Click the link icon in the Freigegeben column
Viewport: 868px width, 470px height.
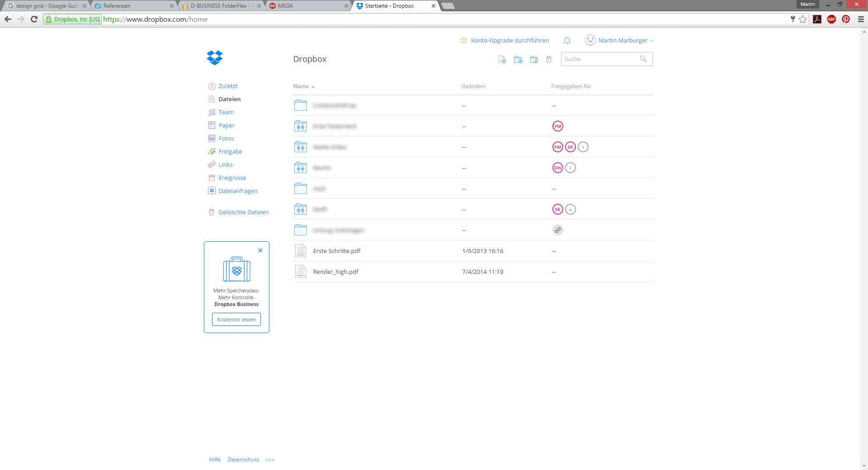[558, 230]
